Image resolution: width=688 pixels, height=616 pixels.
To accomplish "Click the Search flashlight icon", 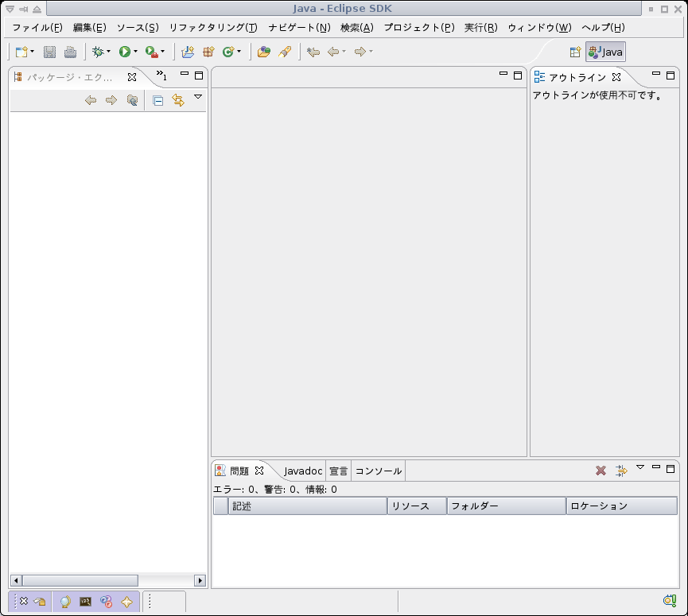I will 285,52.
